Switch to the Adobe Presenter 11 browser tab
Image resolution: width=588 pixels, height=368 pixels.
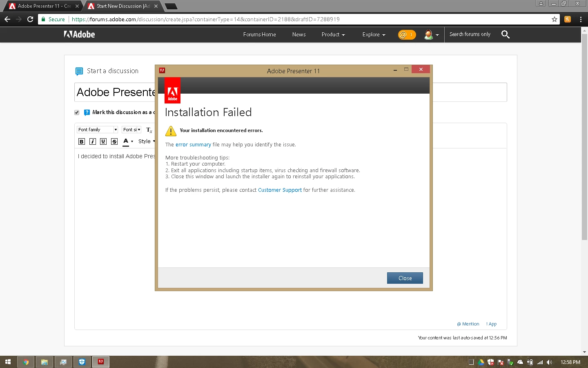tap(43, 6)
